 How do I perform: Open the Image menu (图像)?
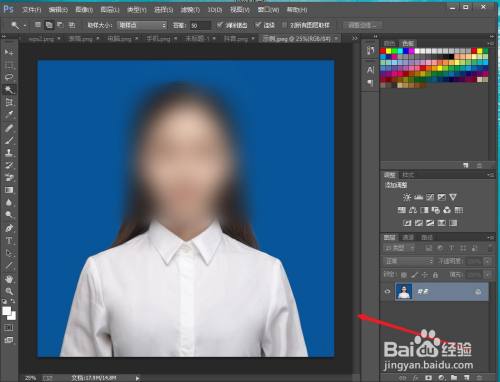coord(84,10)
